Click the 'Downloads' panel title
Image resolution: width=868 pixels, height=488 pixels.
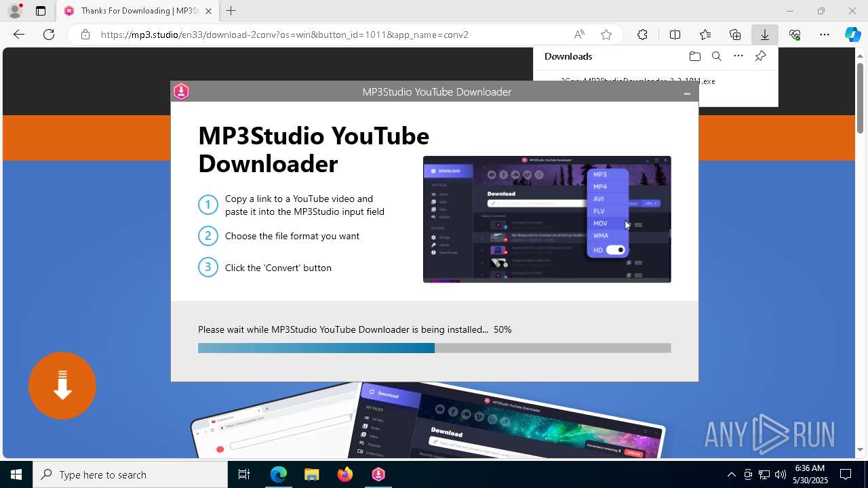point(568,56)
